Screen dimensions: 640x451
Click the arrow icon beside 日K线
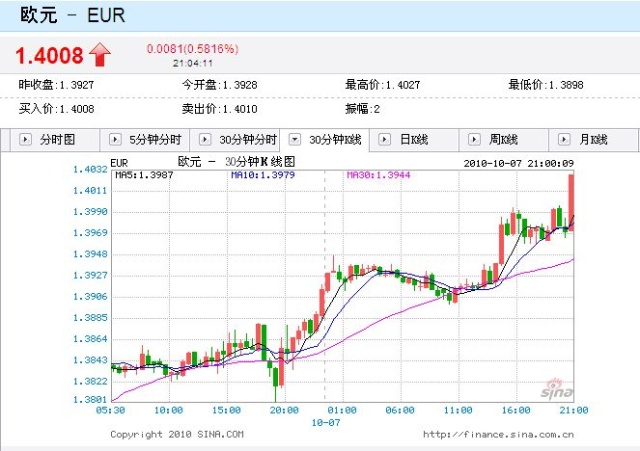tap(387, 140)
